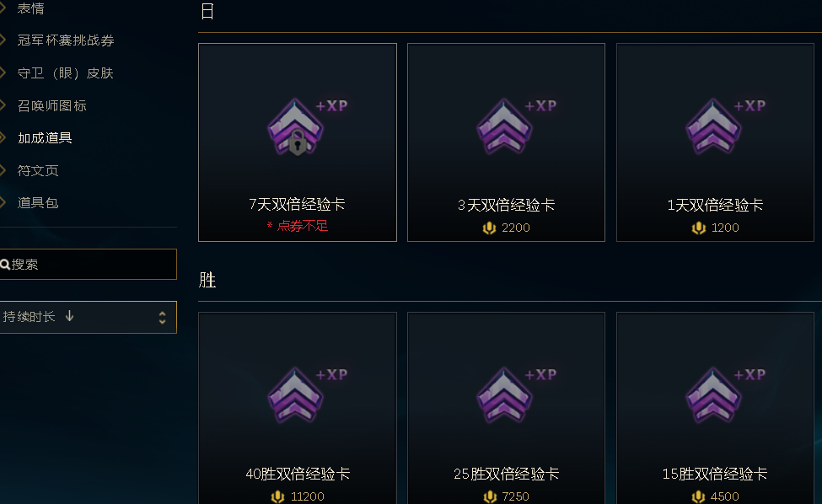Viewport: 822px width, 504px height.
Task: Click the 4500 price on the 15胜 card
Action: click(724, 496)
